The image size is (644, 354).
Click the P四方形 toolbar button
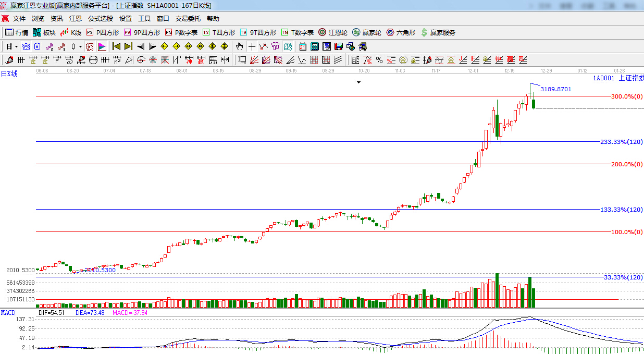click(103, 32)
